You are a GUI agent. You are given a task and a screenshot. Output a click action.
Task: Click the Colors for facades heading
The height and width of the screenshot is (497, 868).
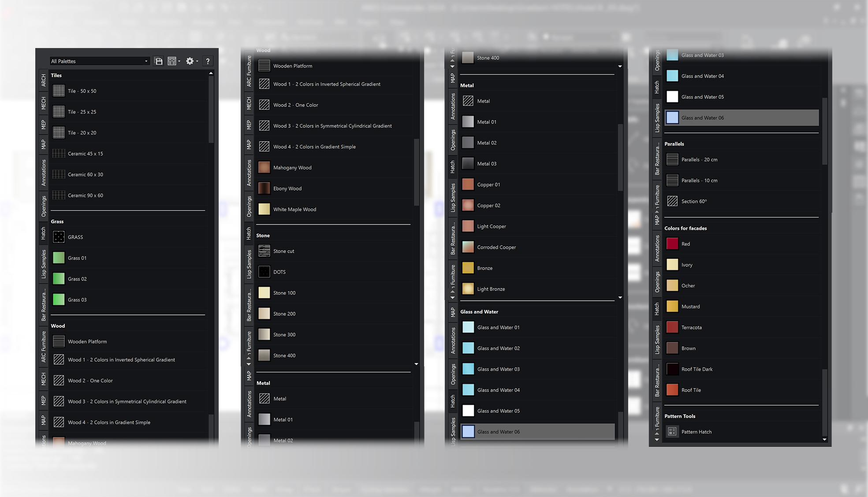coord(685,228)
